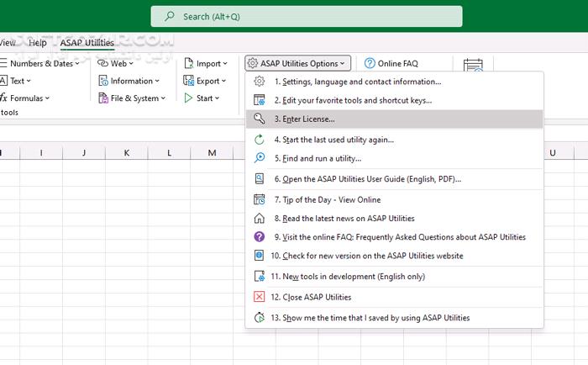Select Read the latest news on ASAP Utilities
This screenshot has width=588, height=365.
tap(394, 218)
